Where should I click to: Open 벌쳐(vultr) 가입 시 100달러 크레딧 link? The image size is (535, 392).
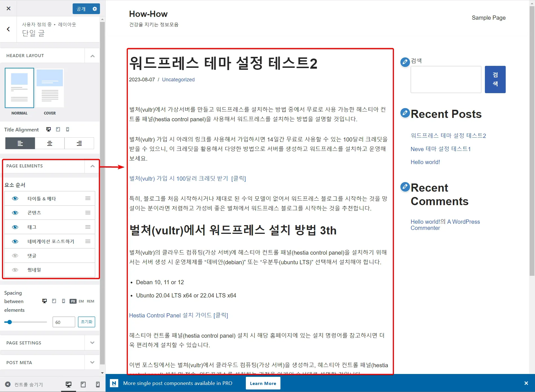pos(188,178)
